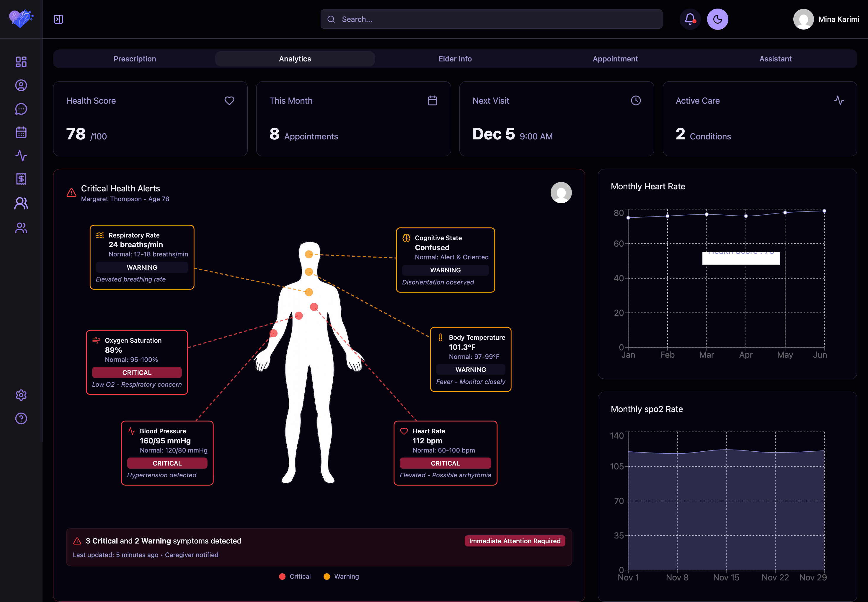Click the Immediate Attention Required badge
This screenshot has height=602, width=868.
pyautogui.click(x=515, y=541)
